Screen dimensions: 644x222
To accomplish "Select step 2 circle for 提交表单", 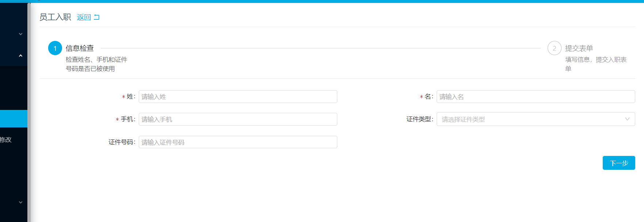I will [x=554, y=48].
